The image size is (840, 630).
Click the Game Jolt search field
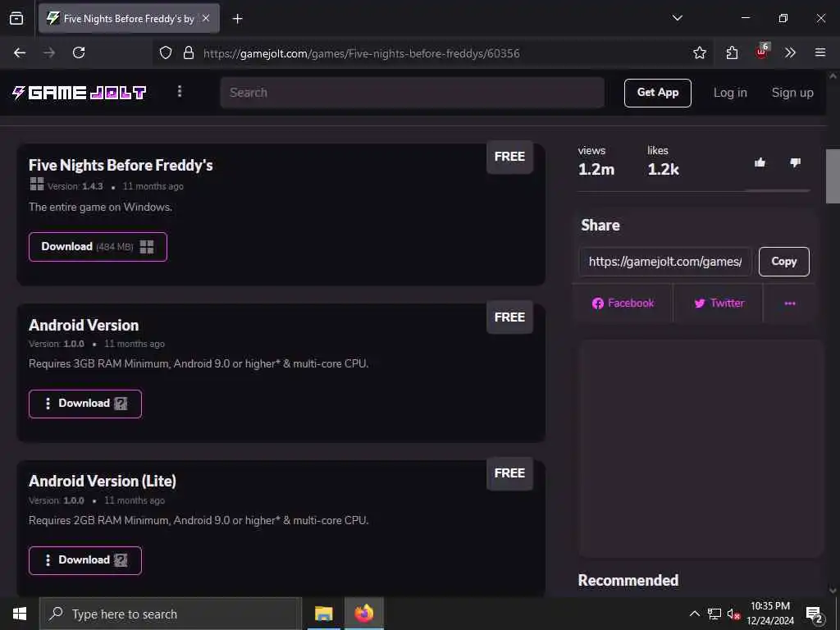[412, 92]
